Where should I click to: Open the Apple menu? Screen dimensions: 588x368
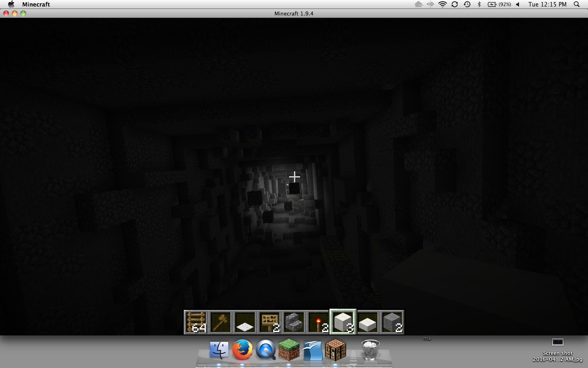click(11, 4)
